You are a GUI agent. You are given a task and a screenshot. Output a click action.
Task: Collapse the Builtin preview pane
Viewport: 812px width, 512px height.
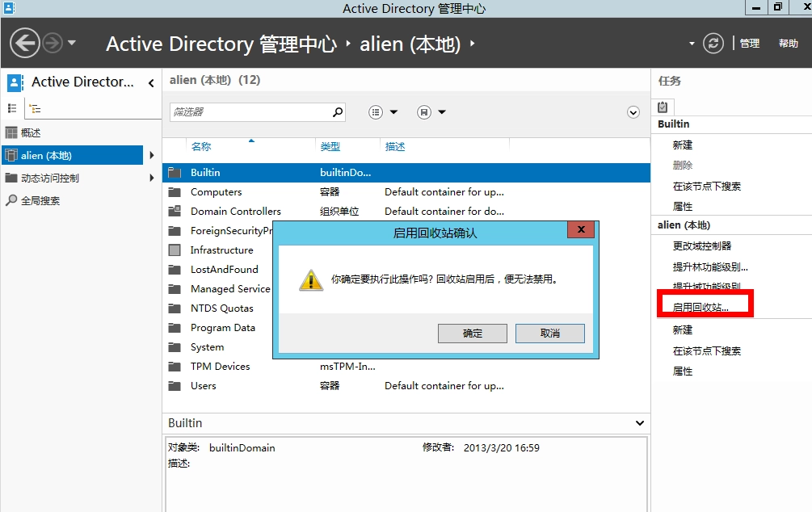pos(640,423)
